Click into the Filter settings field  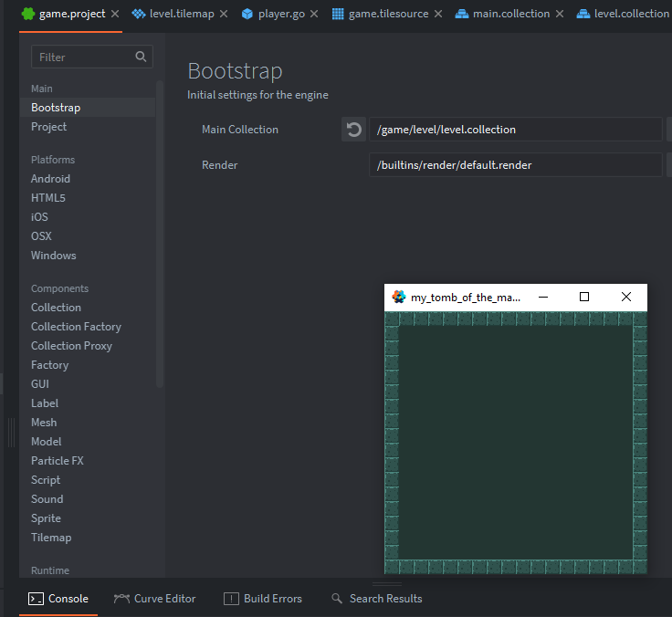82,57
